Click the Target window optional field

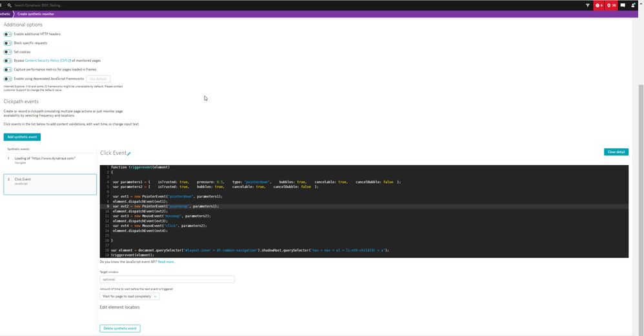pos(167,279)
